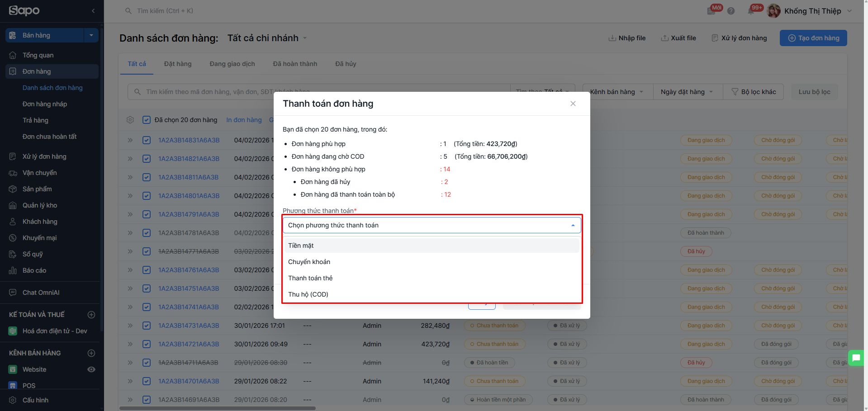Viewport: 868px width, 411px height.
Task: Click the table column settings gear
Action: [130, 120]
